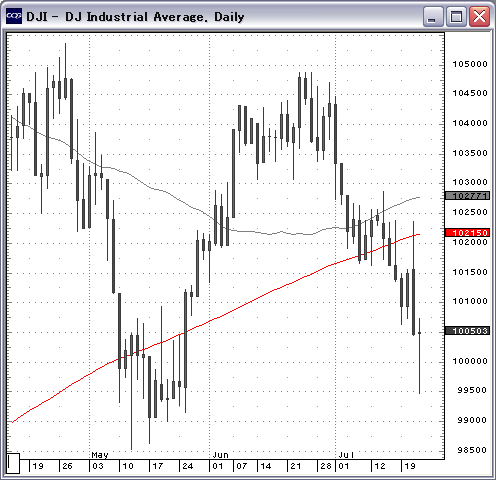Click the 99500 price axis label
The height and width of the screenshot is (480, 496).
click(x=472, y=390)
